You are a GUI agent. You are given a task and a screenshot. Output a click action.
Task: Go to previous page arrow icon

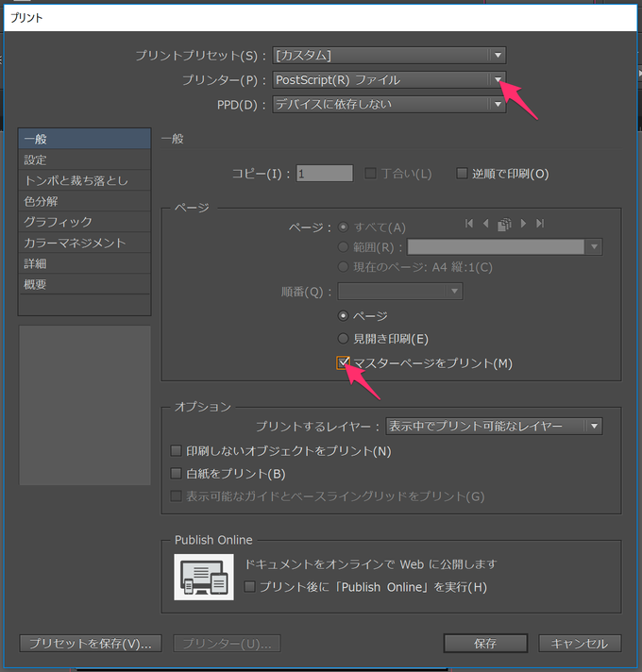(x=486, y=224)
